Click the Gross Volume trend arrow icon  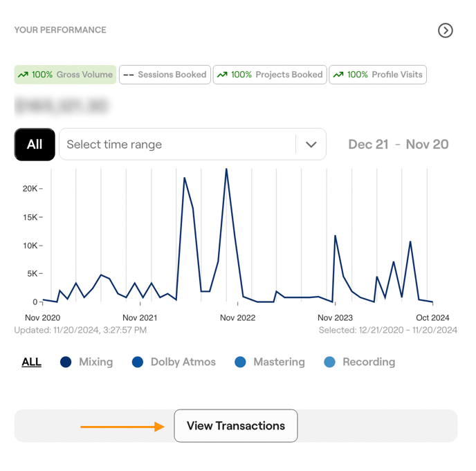point(23,75)
